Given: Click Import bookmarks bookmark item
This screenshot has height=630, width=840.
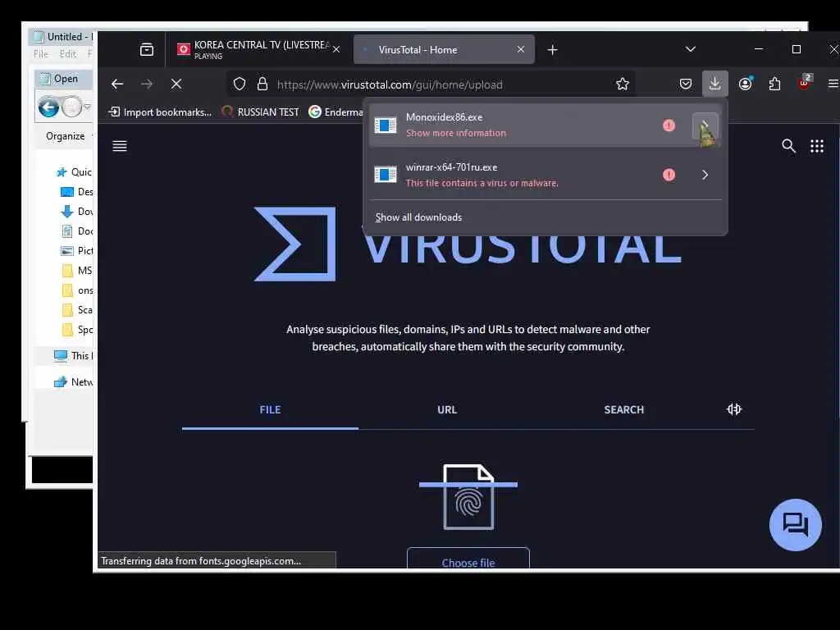Looking at the screenshot, I should click(160, 112).
